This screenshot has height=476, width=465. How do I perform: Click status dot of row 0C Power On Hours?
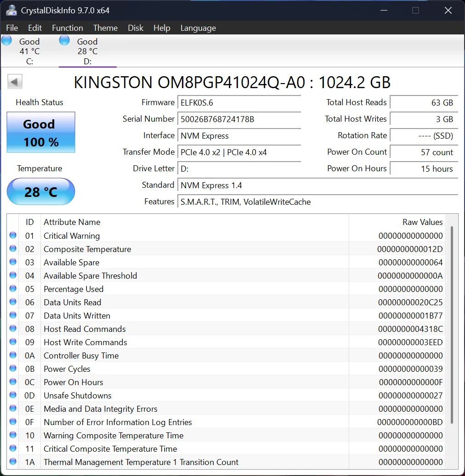pos(13,381)
